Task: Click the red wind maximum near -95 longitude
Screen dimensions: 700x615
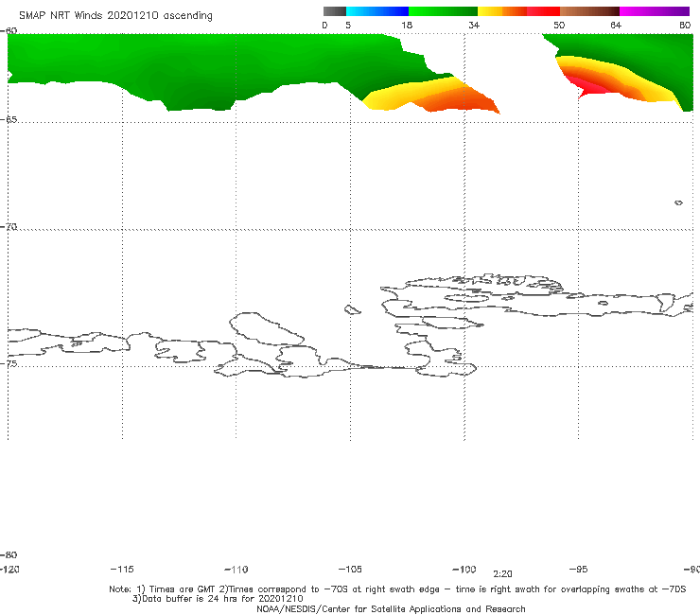Action: point(587,86)
